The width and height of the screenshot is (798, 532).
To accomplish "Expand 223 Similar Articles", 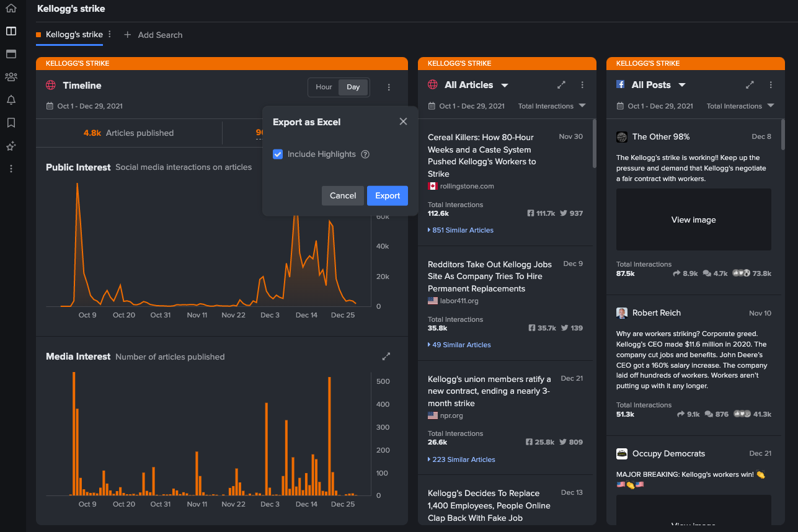I will pos(461,459).
